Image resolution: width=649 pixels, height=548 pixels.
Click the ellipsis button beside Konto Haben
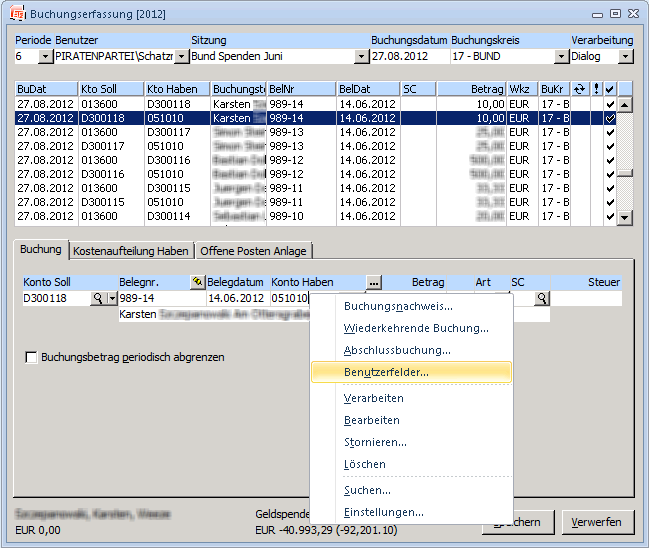[x=373, y=283]
